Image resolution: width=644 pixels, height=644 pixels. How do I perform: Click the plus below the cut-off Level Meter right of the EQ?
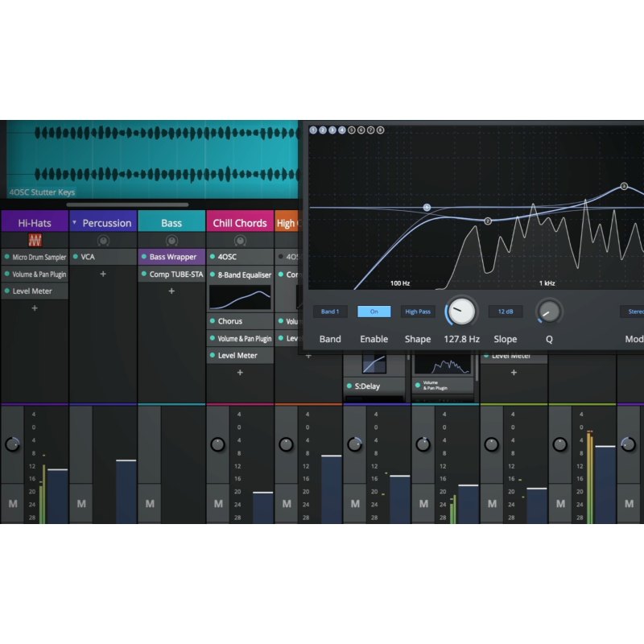(x=514, y=373)
